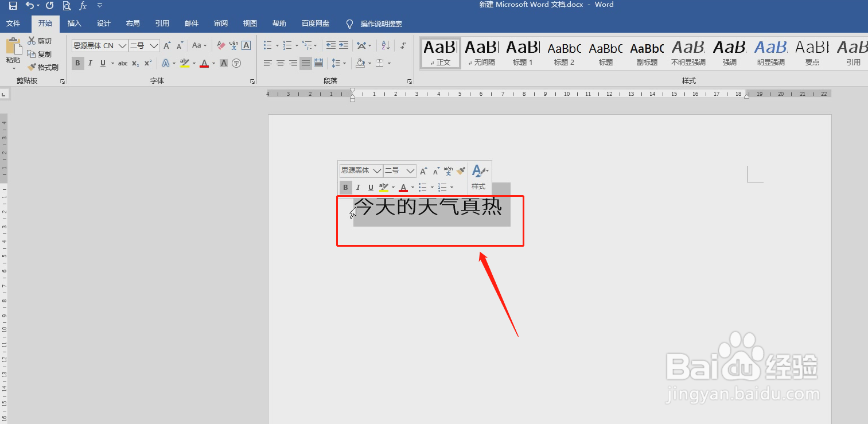
Task: Align text right in ribbon
Action: (293, 63)
